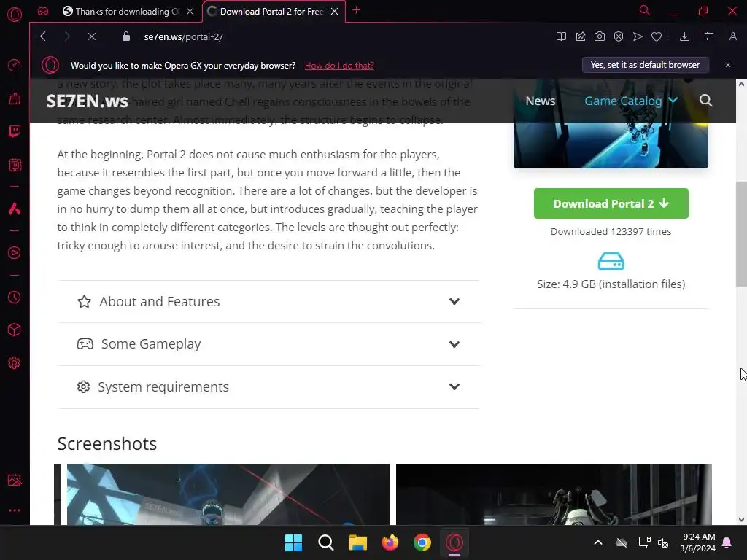Screen dimensions: 747x560
Task: Open Extensions cube icon in sidebar
Action: [x=15, y=330]
